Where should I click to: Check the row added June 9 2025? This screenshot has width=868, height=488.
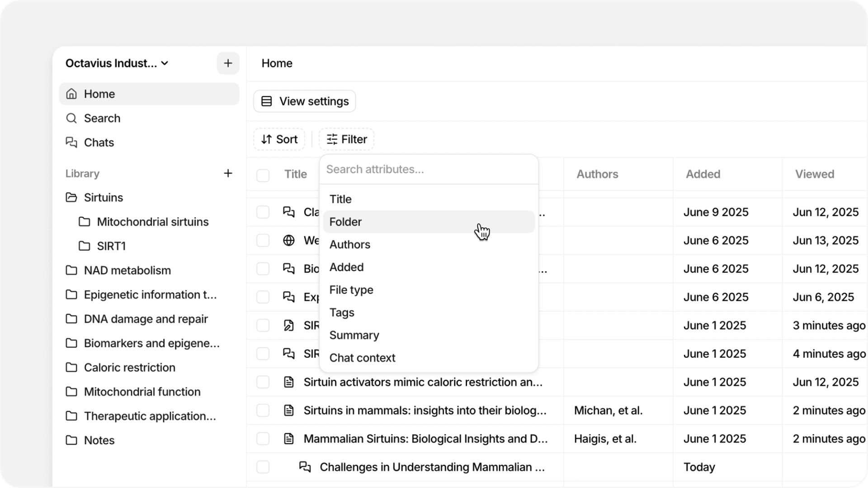pyautogui.click(x=263, y=212)
